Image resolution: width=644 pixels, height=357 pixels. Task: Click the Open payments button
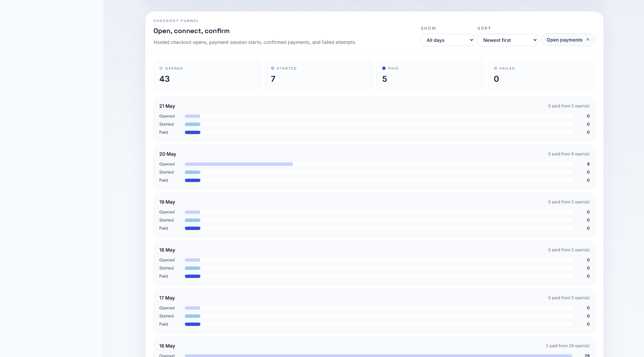[x=568, y=40]
